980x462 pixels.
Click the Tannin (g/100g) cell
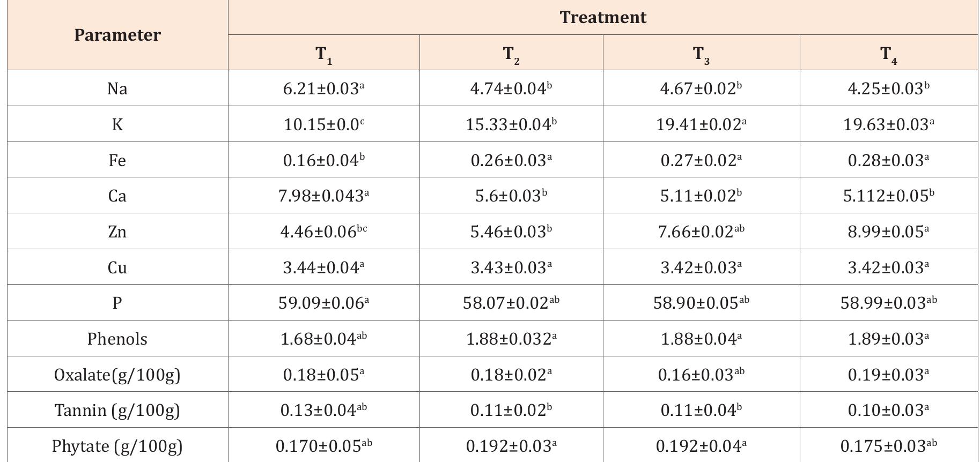pyautogui.click(x=117, y=410)
